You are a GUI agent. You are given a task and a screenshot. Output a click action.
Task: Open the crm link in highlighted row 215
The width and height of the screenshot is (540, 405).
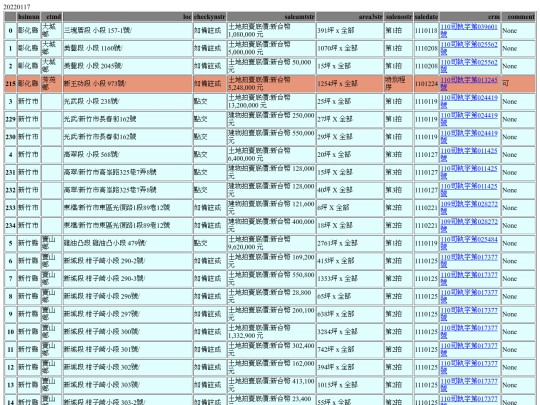tap(469, 83)
